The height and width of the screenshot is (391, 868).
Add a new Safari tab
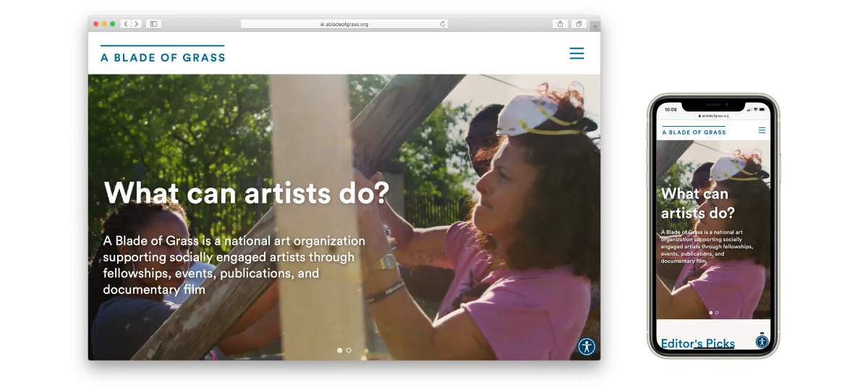(x=595, y=27)
